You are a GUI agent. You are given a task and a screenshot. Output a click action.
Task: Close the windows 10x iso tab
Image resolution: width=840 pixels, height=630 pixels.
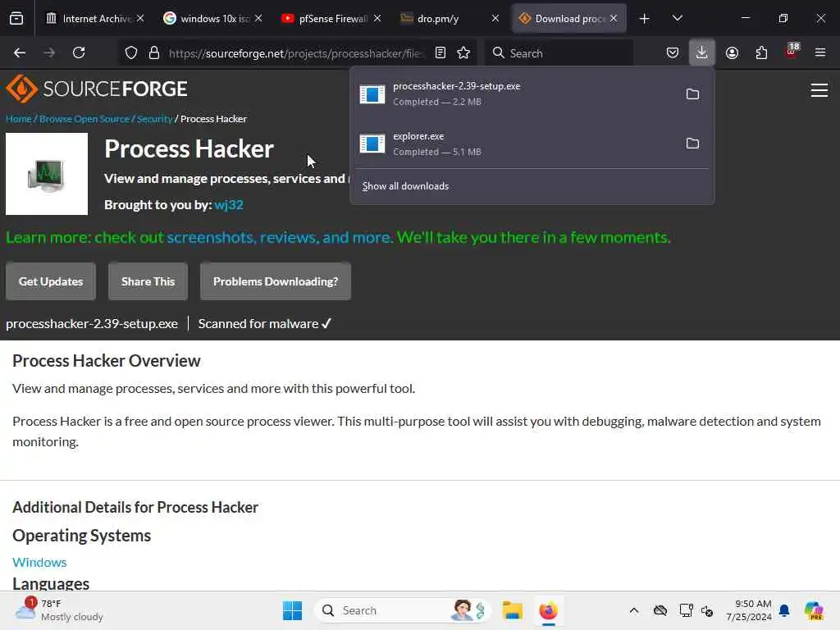click(x=258, y=18)
